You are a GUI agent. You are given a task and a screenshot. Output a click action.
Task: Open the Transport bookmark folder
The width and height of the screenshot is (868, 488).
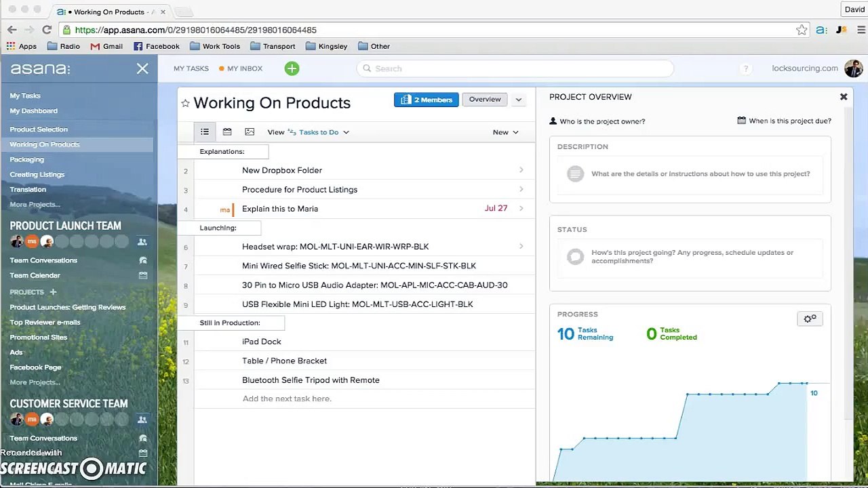pos(273,46)
